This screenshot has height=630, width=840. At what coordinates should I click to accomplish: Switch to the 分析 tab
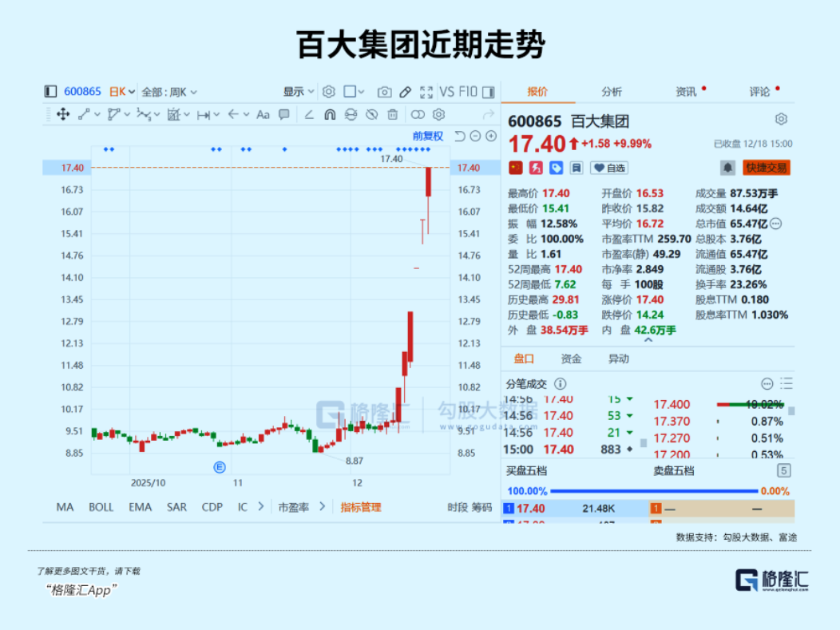[612, 92]
